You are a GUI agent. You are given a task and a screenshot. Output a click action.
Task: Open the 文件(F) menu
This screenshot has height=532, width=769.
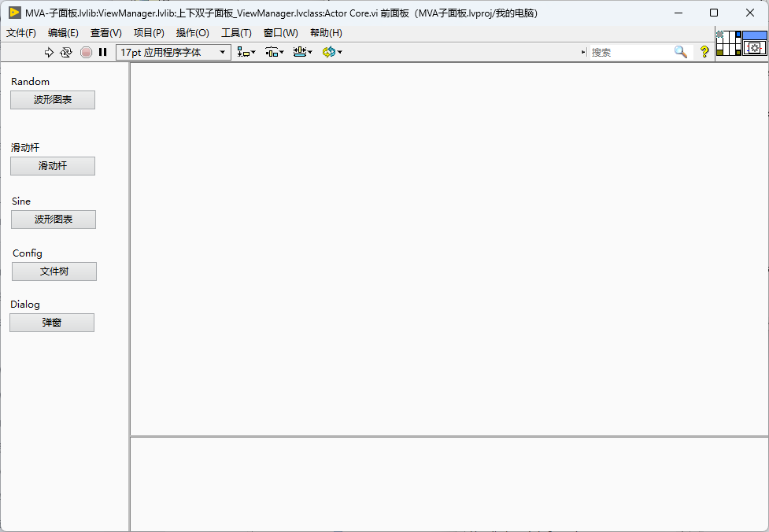(x=21, y=33)
